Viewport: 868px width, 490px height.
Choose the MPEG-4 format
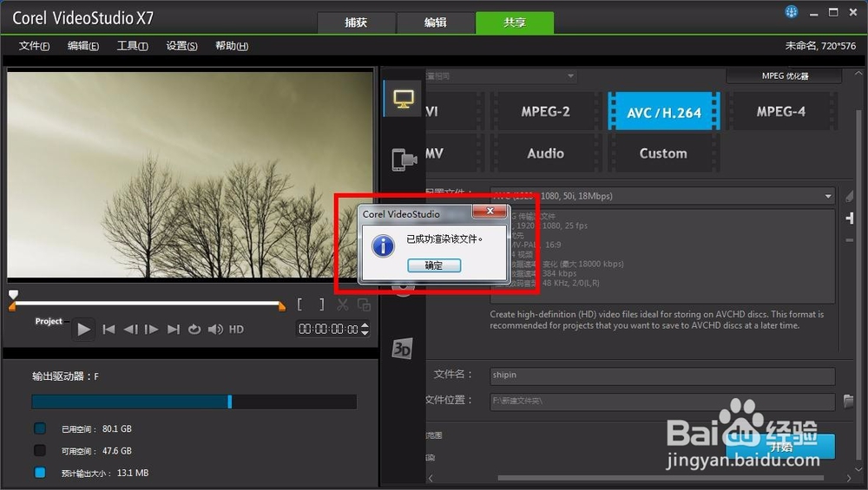point(781,111)
